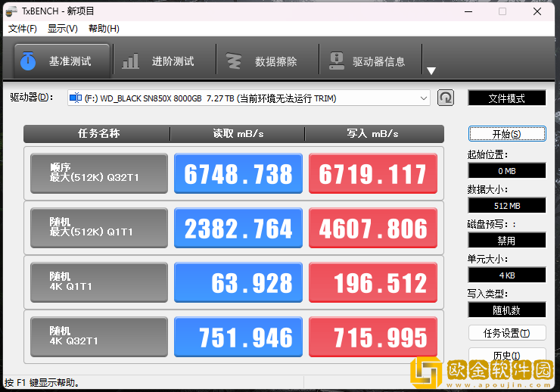Click the drive icon for 驱动器信息
The height and width of the screenshot is (392, 560).
[337, 61]
